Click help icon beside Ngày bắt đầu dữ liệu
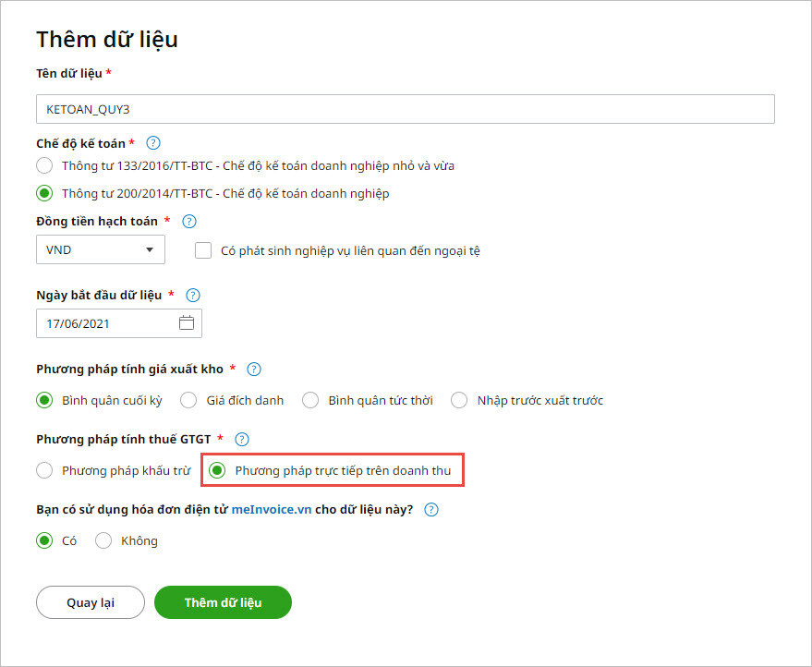This screenshot has height=667, width=812. point(193,296)
